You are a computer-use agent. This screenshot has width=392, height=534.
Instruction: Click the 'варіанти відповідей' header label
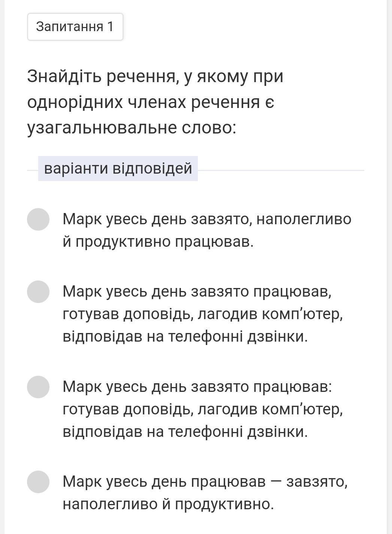(118, 168)
